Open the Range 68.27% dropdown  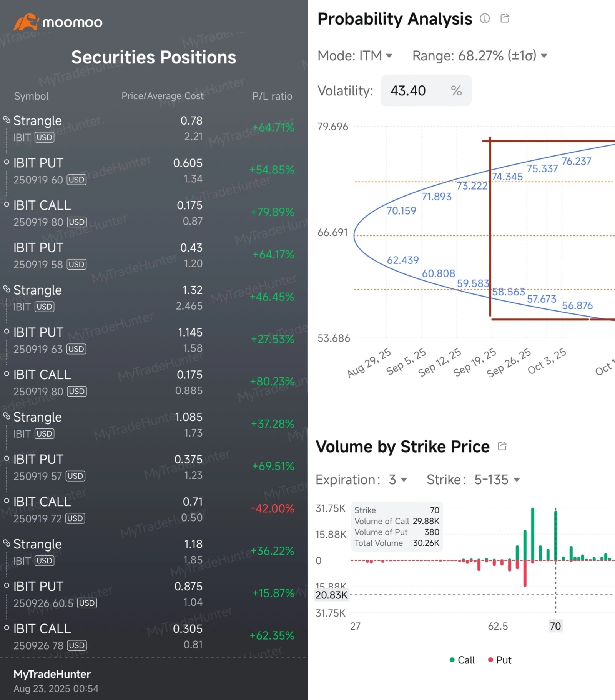point(479,56)
